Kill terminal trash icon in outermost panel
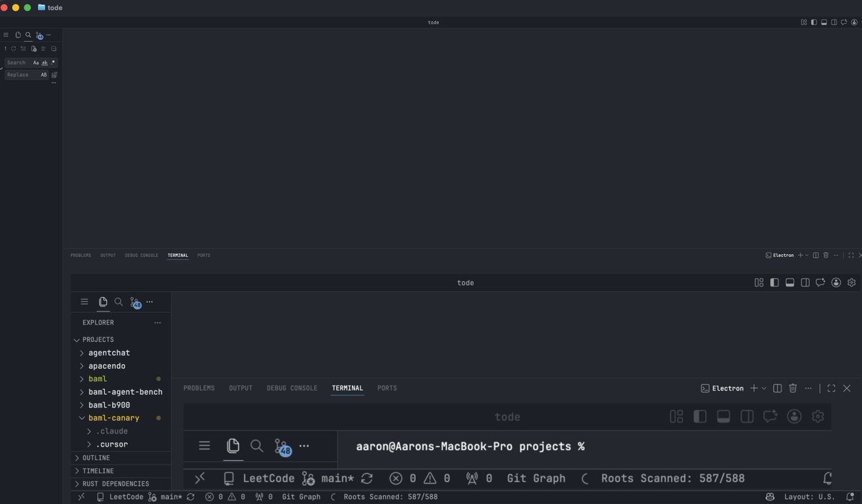862x504 pixels. click(x=826, y=255)
